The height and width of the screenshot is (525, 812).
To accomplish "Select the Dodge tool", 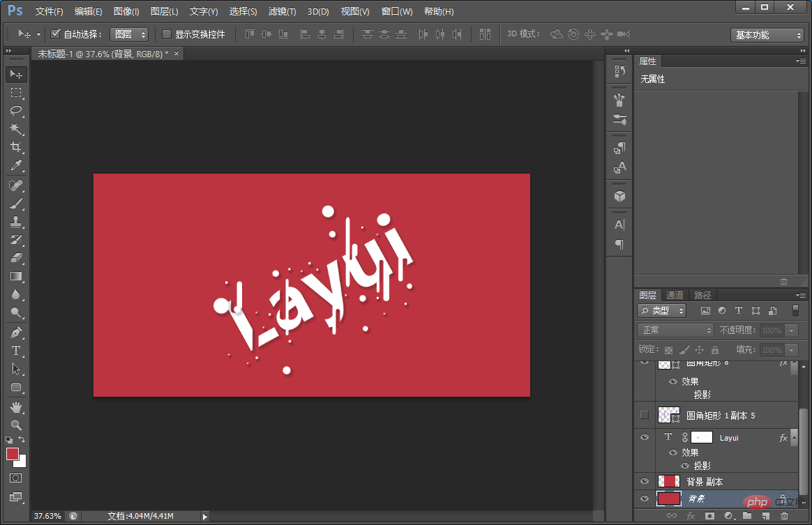I will 16,312.
